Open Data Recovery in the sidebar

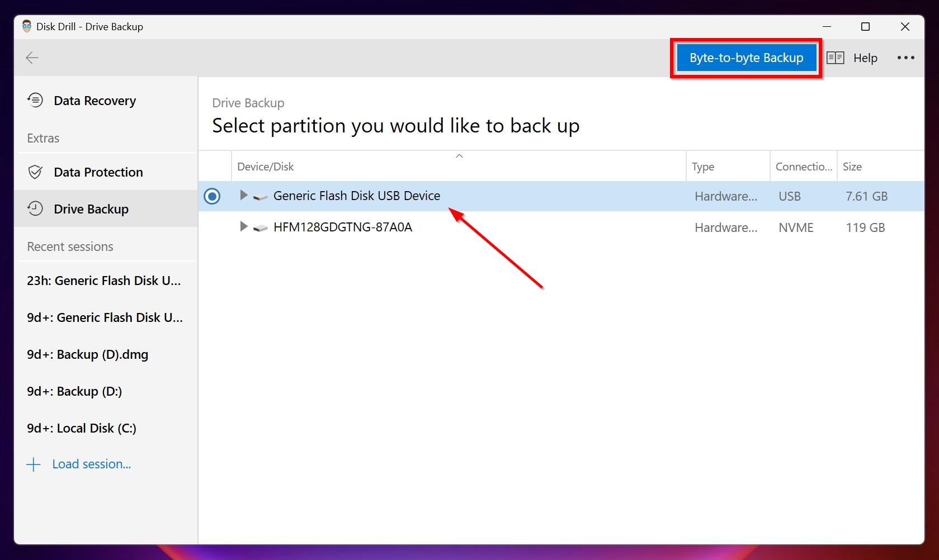(106, 101)
